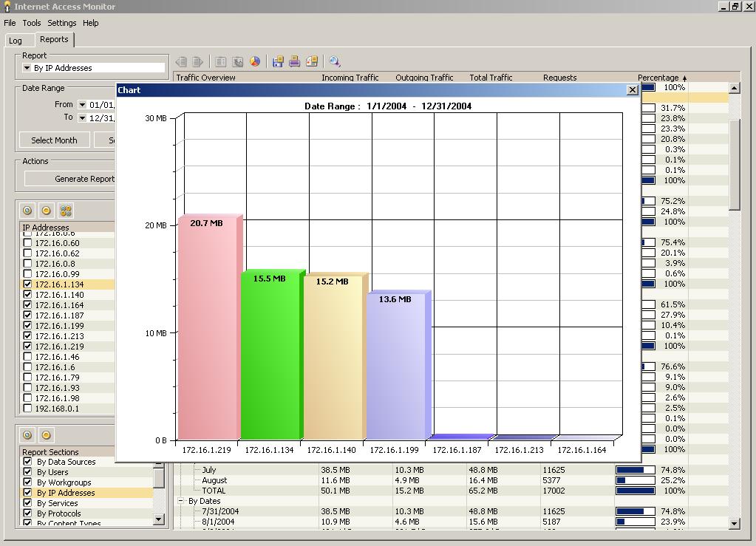Image resolution: width=756 pixels, height=546 pixels.
Task: Toggle the By Services section checkbox
Action: [x=27, y=502]
